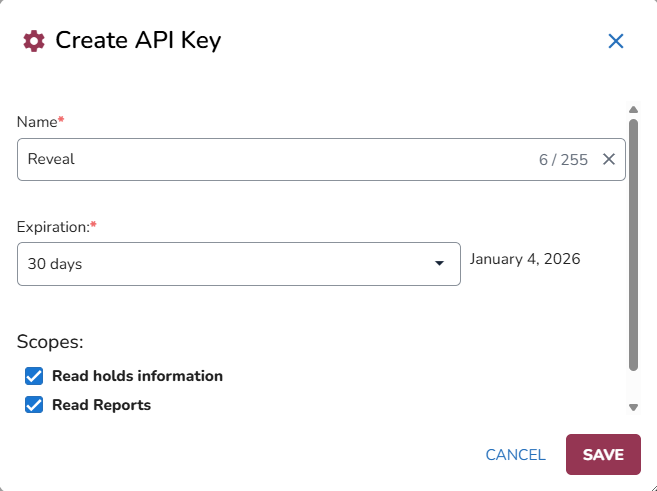
Task: Click the Scopes section heading
Action: 50,342
